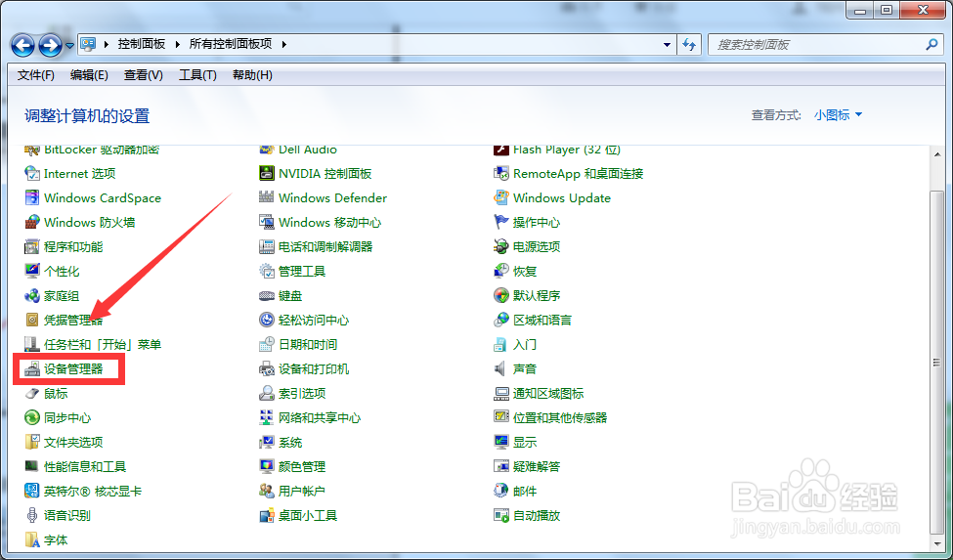Screen dimensions: 953x560
Task: Open 文件夹选项 icon
Action: coord(31,442)
